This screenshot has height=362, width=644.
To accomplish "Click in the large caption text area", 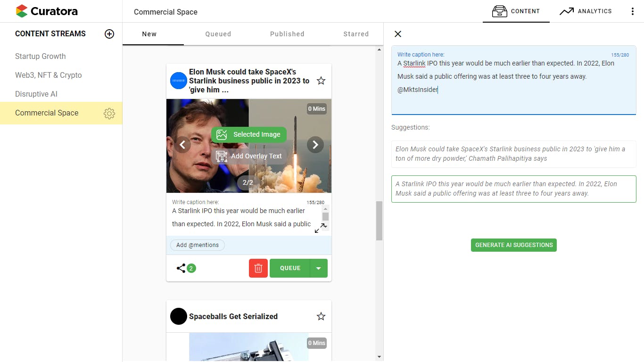I will pos(514,80).
